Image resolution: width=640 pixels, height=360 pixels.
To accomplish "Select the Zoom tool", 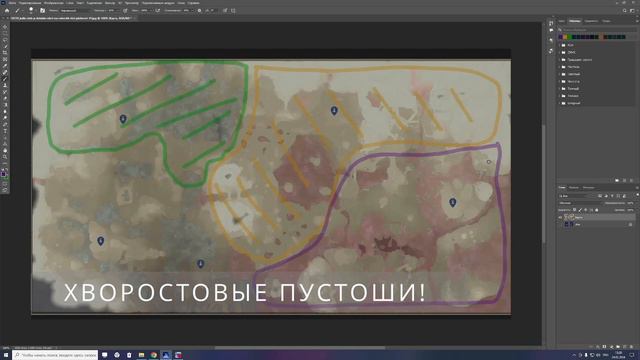I will (5, 156).
